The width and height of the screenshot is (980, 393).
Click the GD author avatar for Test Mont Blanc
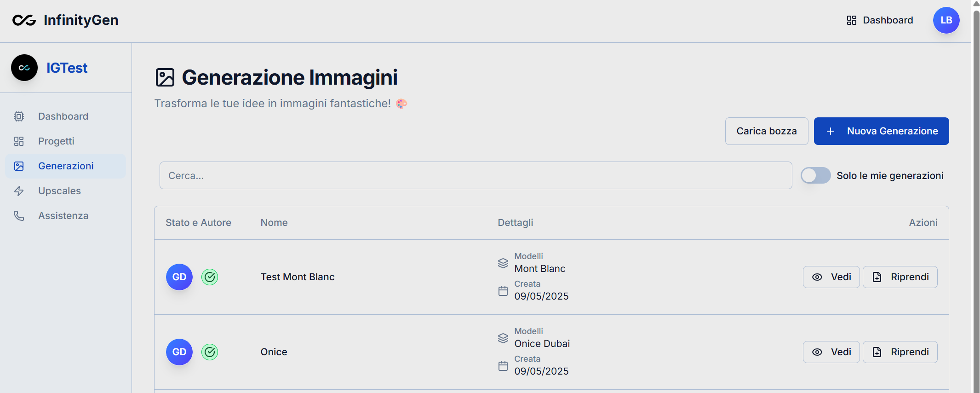coord(179,277)
